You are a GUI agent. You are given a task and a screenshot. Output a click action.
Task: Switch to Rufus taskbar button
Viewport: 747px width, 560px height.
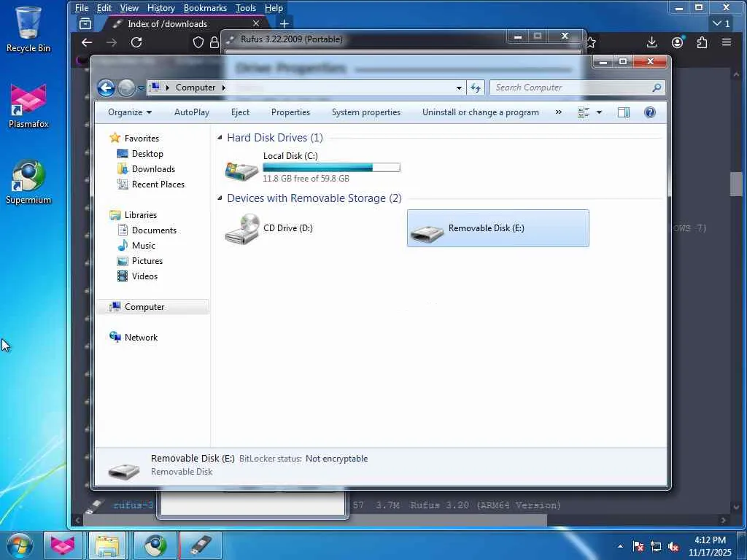(201, 545)
